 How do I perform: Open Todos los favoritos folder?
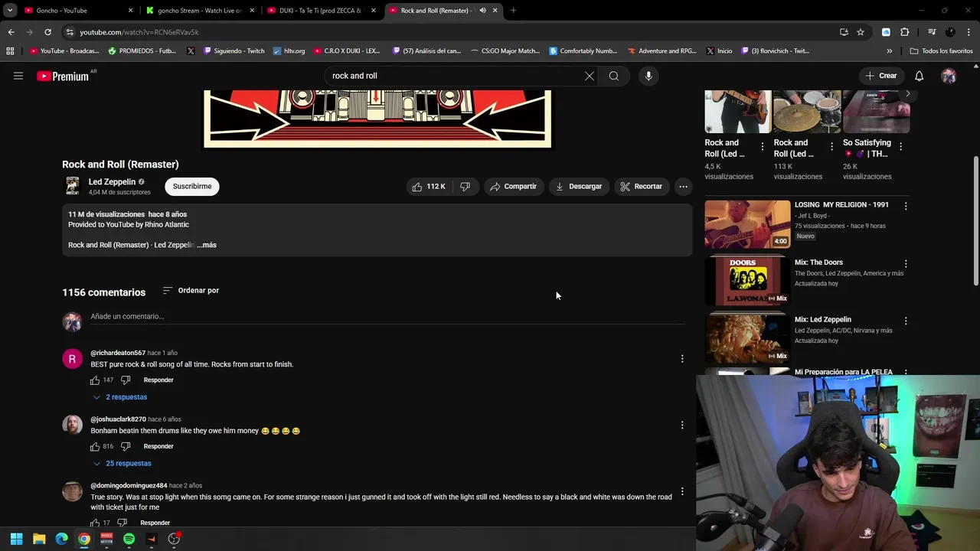click(x=941, y=51)
